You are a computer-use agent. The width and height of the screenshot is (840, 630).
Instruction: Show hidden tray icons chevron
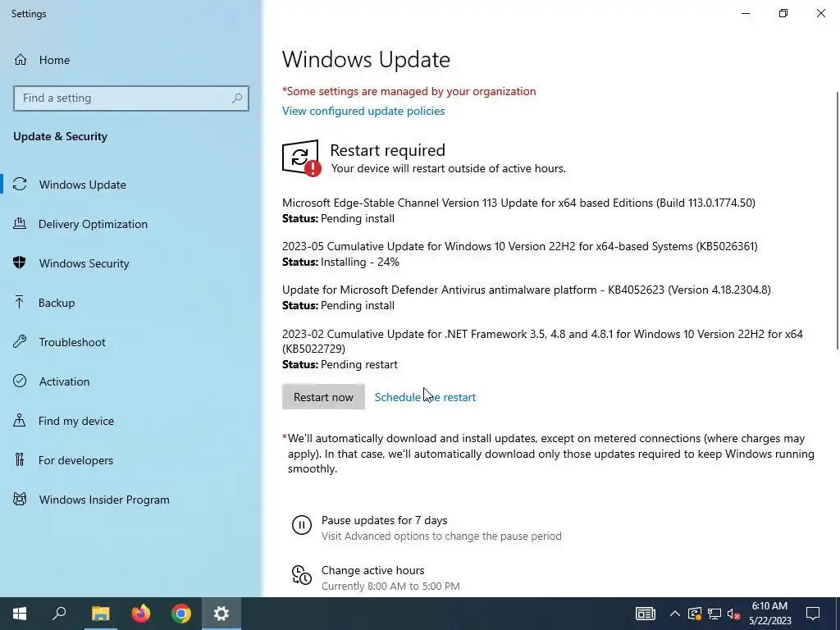[x=675, y=614]
